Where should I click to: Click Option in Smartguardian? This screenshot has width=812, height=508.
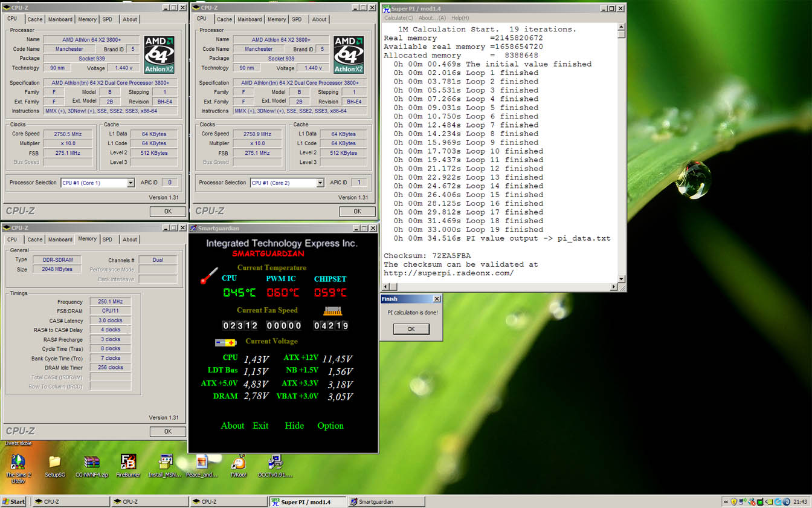click(330, 426)
